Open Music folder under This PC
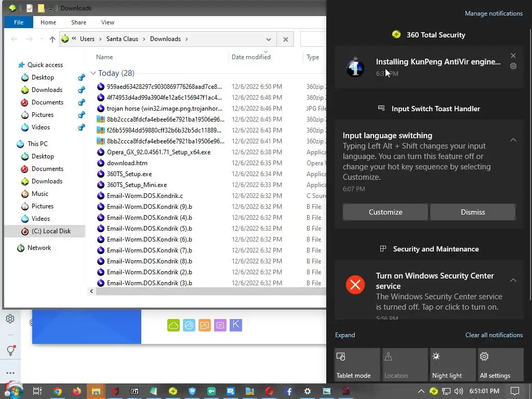532x399 pixels. coord(39,194)
